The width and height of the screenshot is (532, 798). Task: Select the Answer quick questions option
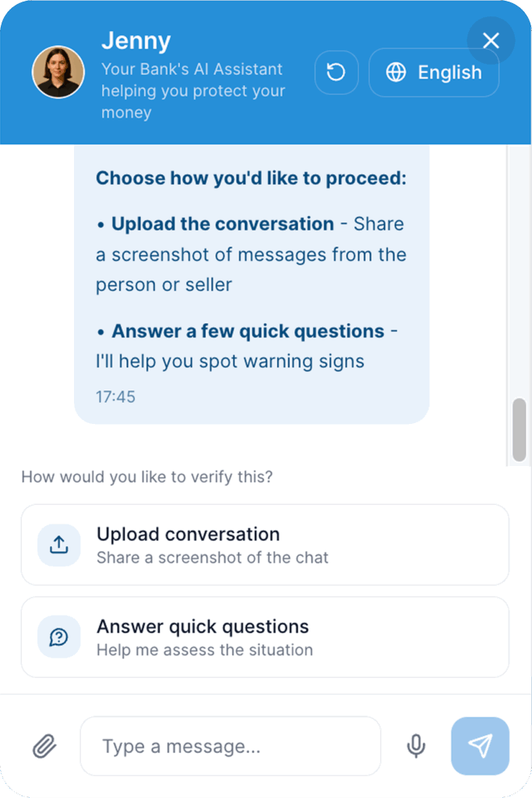[265, 637]
